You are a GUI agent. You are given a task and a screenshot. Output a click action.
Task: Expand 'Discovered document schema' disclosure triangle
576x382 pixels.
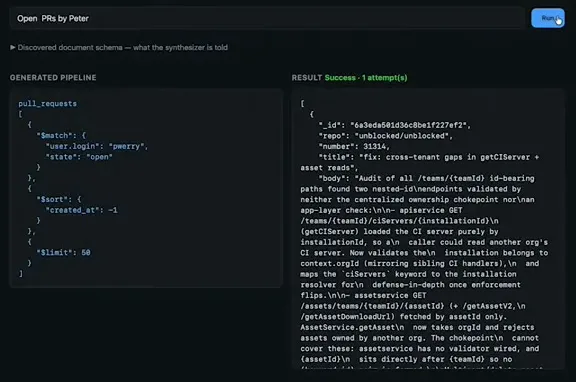click(x=12, y=47)
